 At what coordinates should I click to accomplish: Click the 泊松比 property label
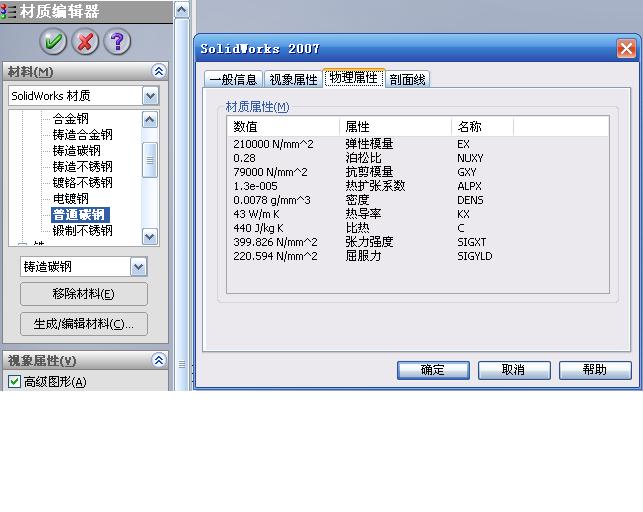[363, 158]
